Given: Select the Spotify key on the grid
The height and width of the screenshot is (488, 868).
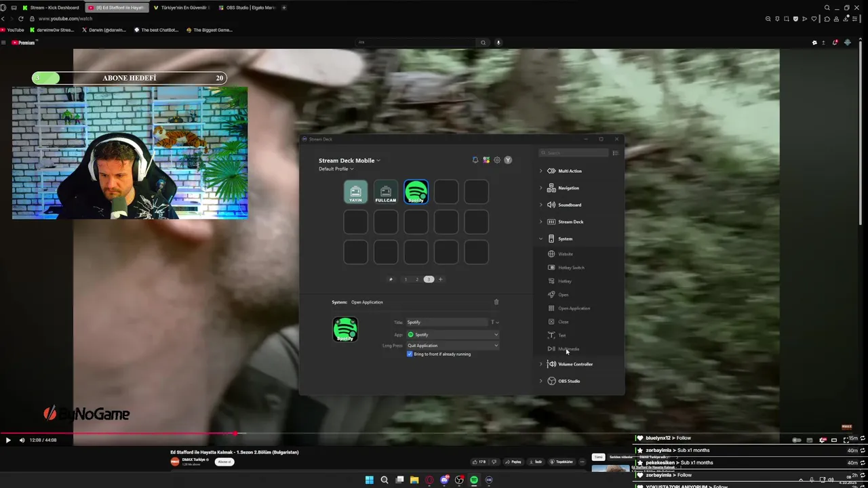Looking at the screenshot, I should pyautogui.click(x=416, y=192).
